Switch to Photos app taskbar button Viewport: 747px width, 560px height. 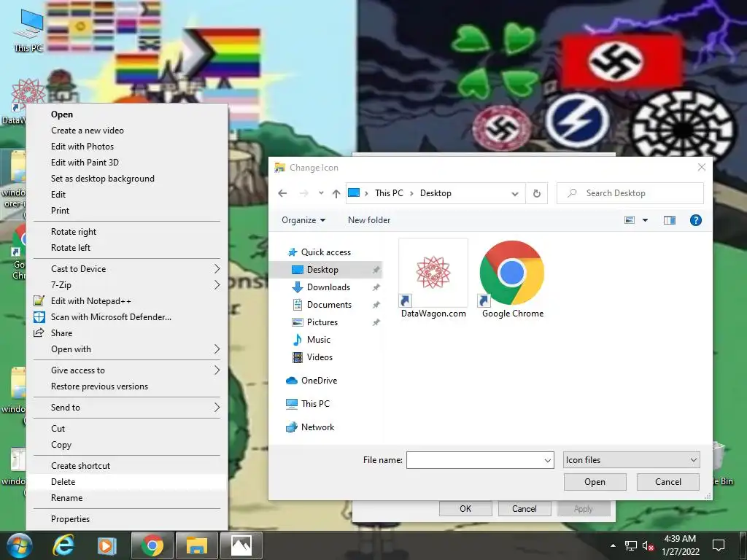click(x=241, y=545)
